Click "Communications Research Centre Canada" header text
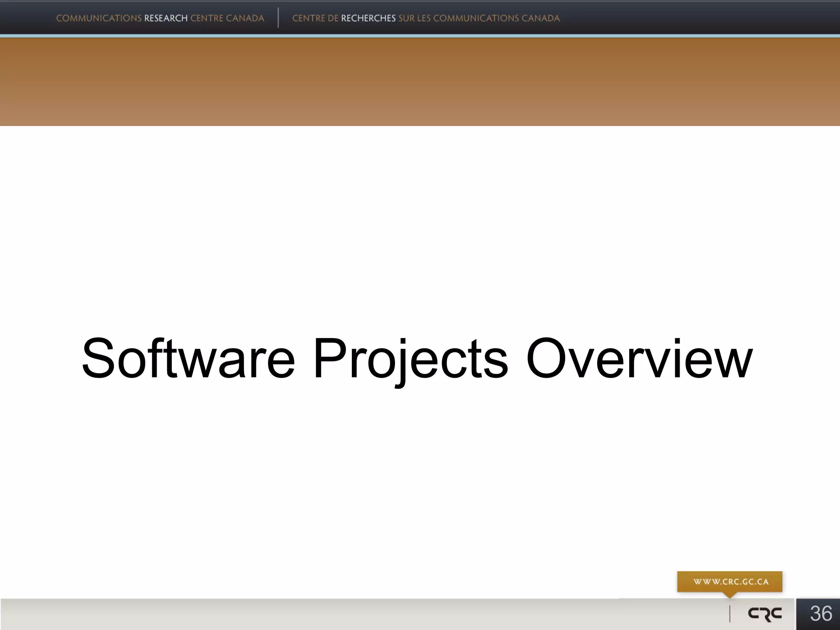The image size is (840, 630). click(x=160, y=18)
